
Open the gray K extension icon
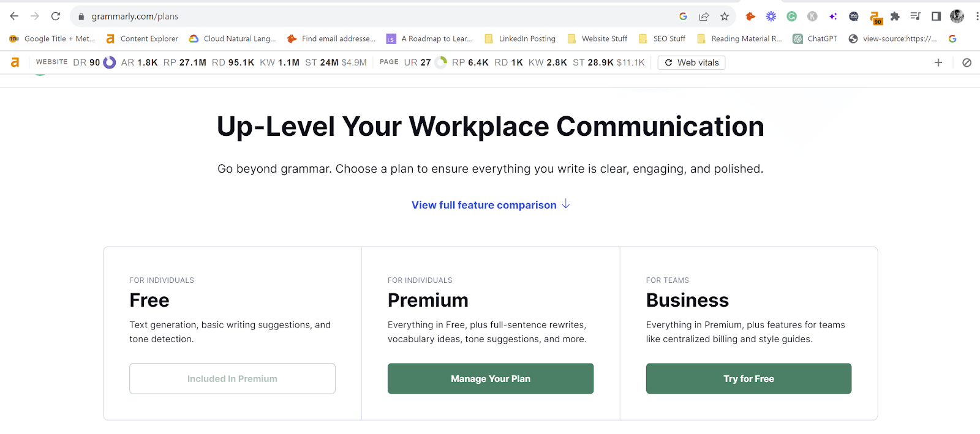[x=812, y=17]
